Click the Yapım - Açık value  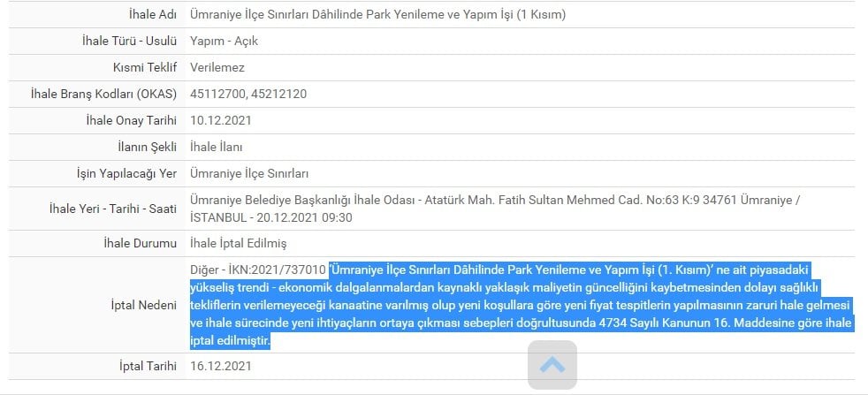click(224, 41)
